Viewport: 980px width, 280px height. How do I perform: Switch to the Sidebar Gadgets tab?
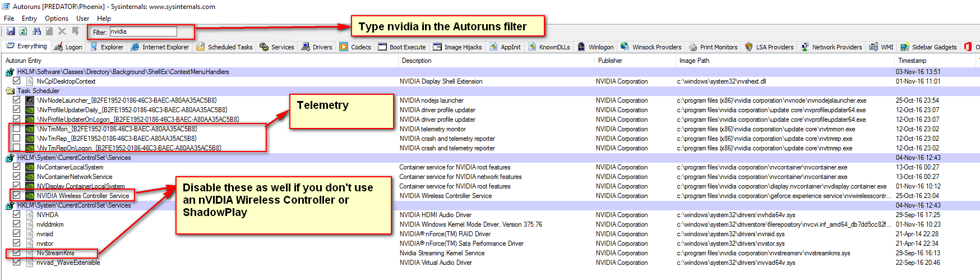[928, 47]
